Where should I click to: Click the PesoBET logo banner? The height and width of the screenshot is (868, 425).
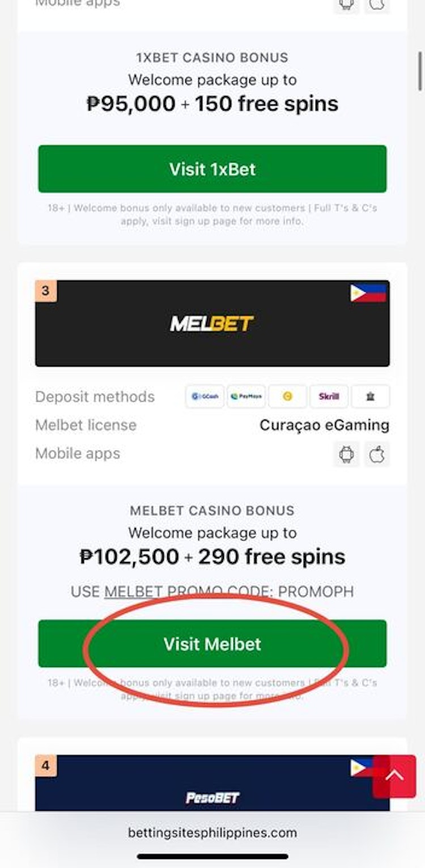(212, 797)
